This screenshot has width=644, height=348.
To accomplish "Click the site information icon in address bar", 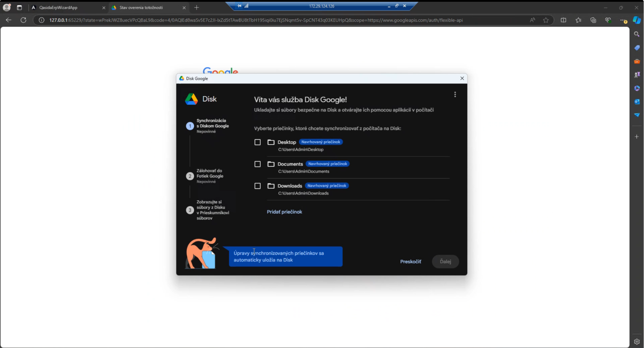I will click(41, 20).
